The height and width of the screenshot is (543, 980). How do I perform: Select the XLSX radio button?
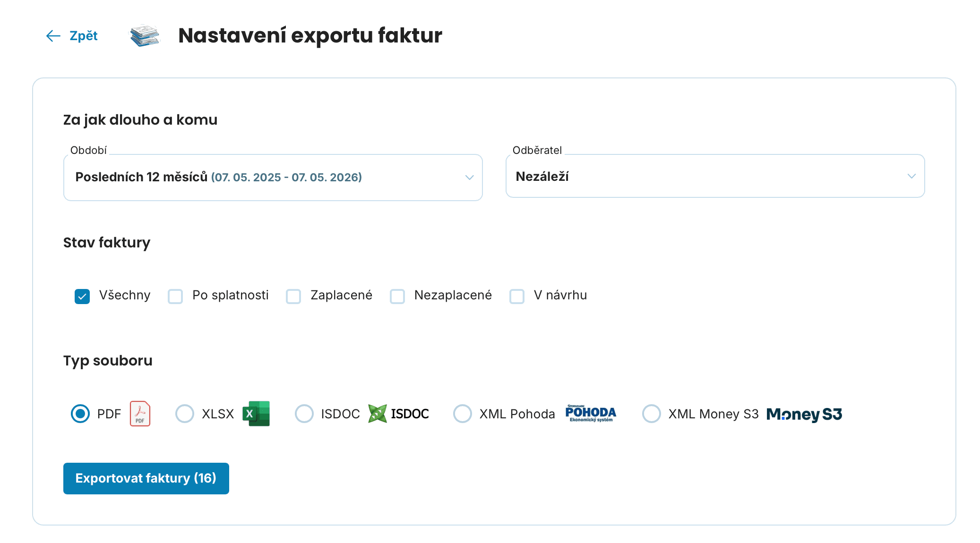[185, 414]
